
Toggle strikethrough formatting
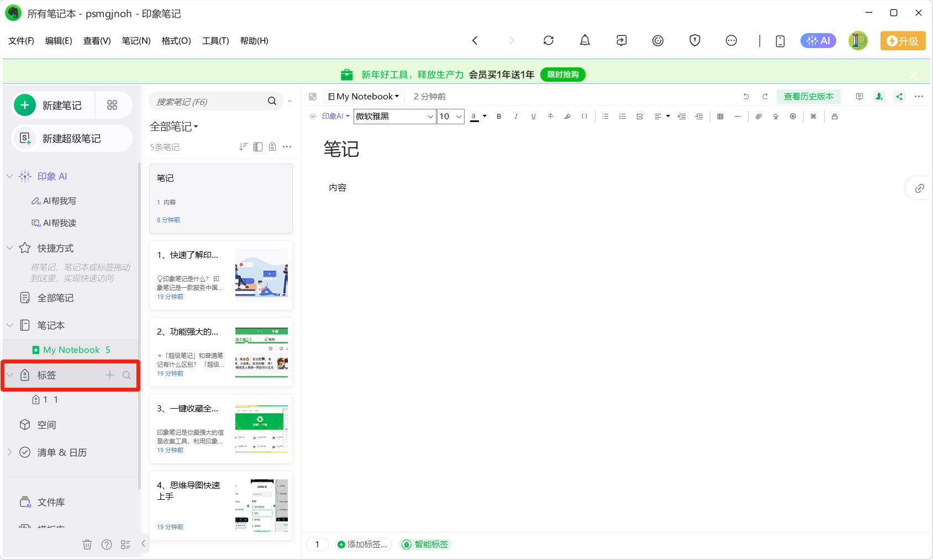point(550,117)
